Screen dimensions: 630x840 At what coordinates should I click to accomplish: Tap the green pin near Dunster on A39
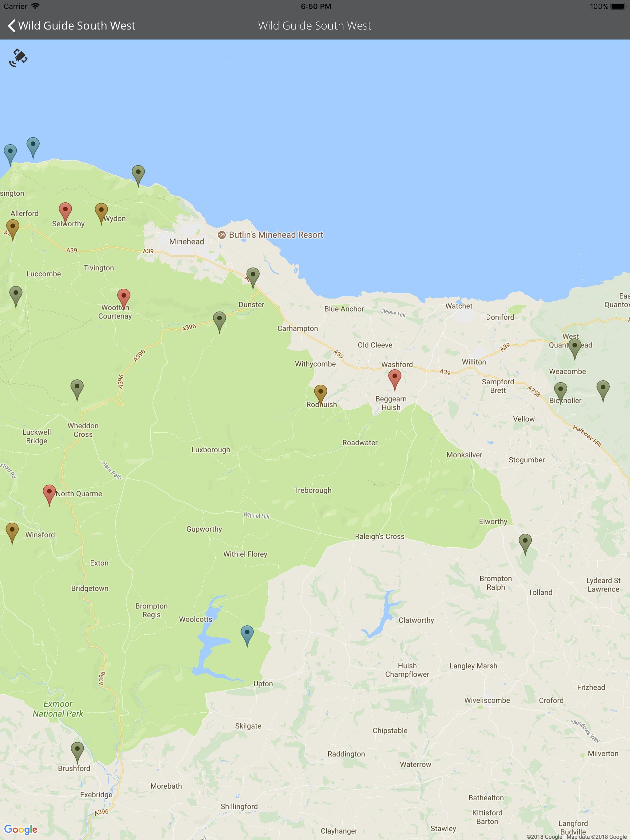(253, 278)
